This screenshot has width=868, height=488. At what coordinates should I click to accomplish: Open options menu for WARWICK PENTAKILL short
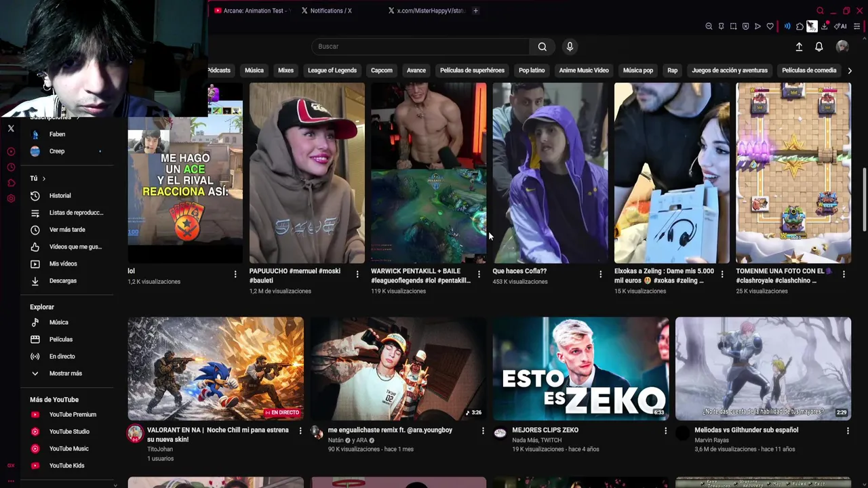click(x=479, y=274)
